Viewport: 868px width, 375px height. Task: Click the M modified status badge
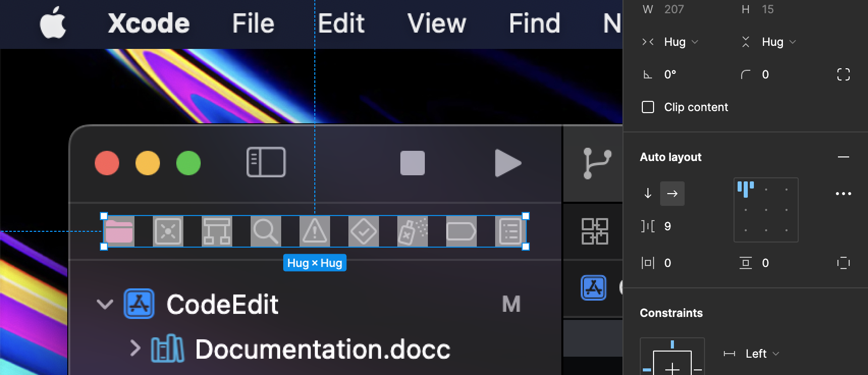tap(511, 304)
